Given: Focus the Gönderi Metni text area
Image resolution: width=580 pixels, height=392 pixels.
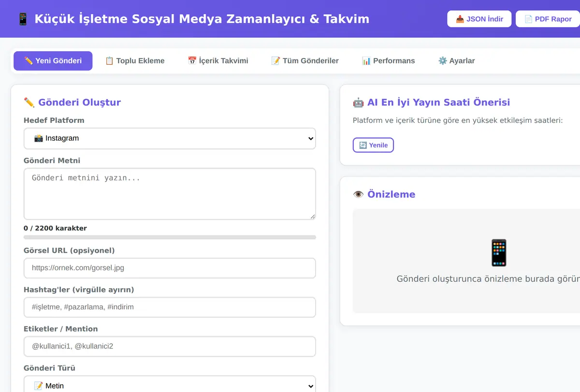Looking at the screenshot, I should (170, 194).
